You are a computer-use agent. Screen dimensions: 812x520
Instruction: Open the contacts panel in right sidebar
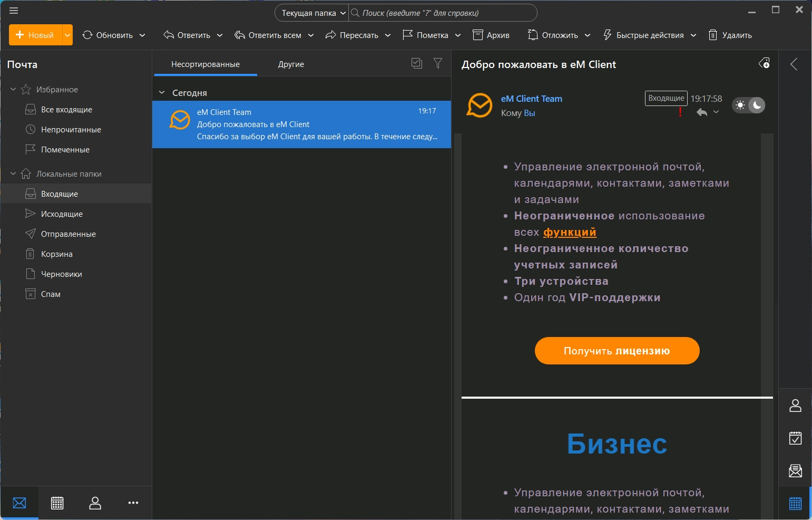[x=795, y=406]
